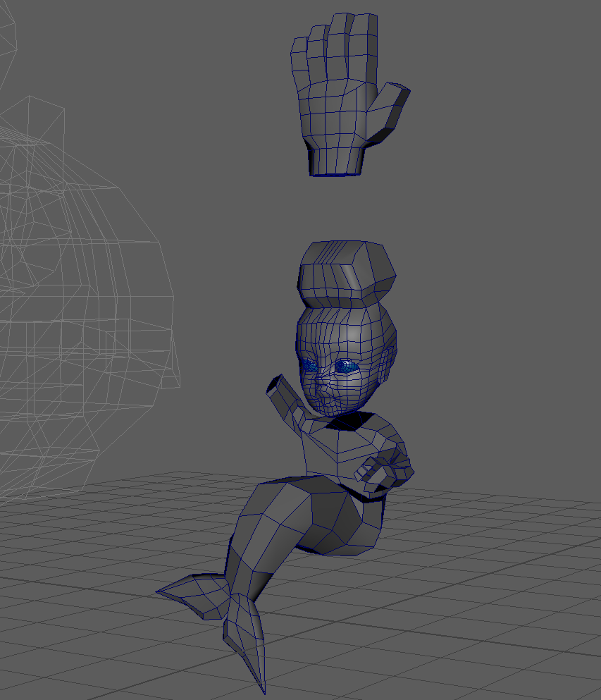Click the clenched fist on the character's body
Image resolution: width=601 pixels, height=700 pixels.
tap(388, 468)
